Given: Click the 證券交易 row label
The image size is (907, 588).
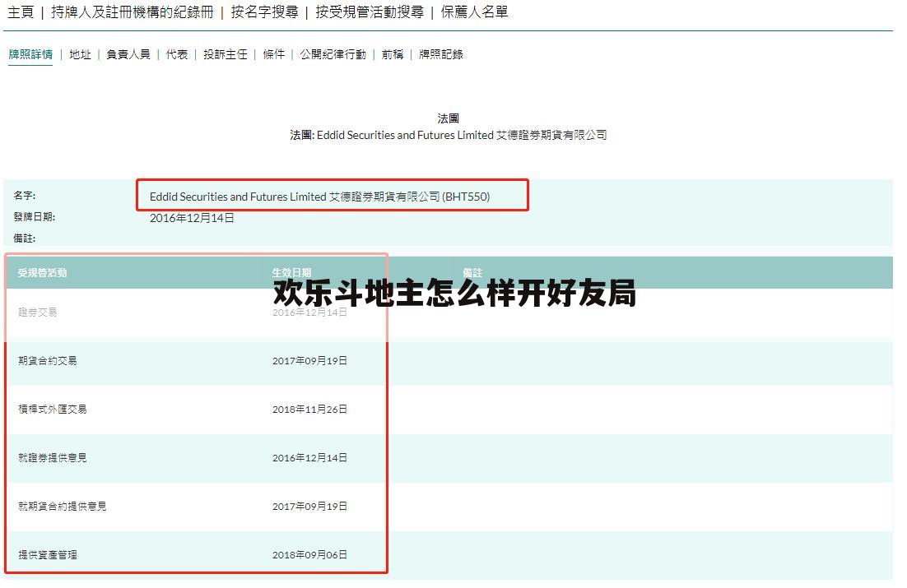Looking at the screenshot, I should point(38,313).
